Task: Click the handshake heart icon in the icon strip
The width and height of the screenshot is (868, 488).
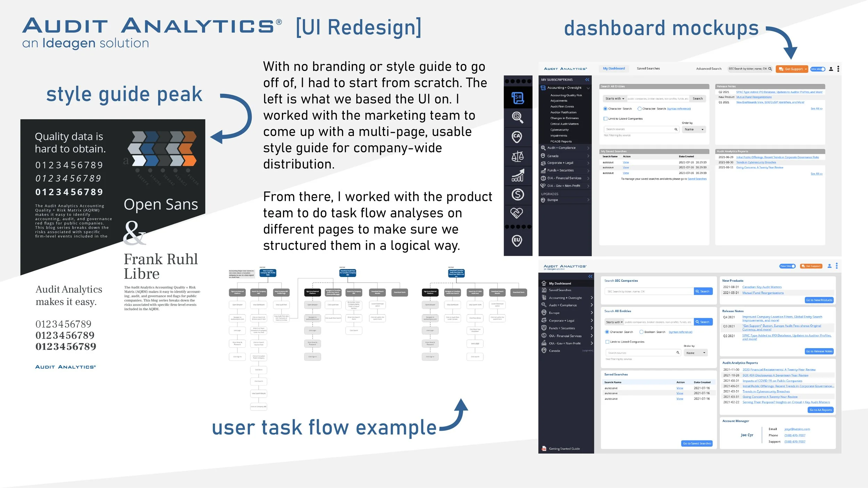Action: [x=517, y=213]
